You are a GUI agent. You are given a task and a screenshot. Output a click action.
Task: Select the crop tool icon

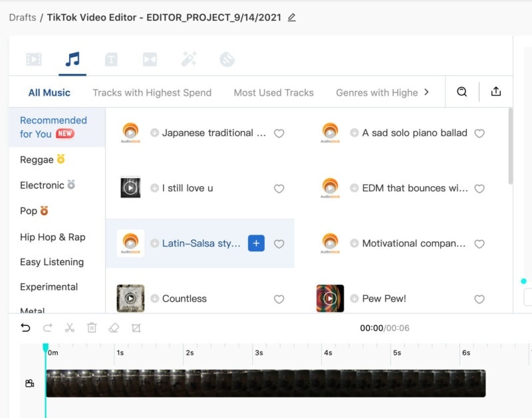tap(136, 328)
